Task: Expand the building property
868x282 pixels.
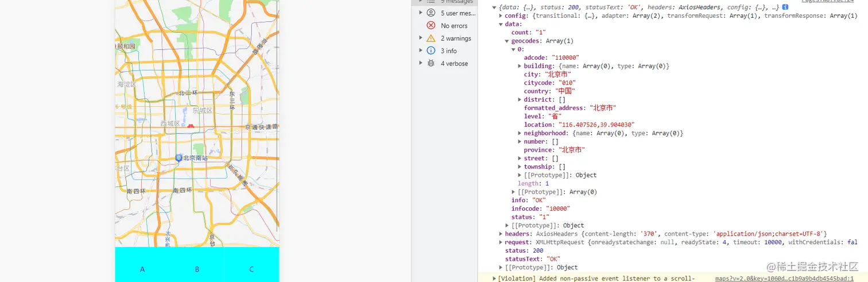Action: tap(520, 66)
